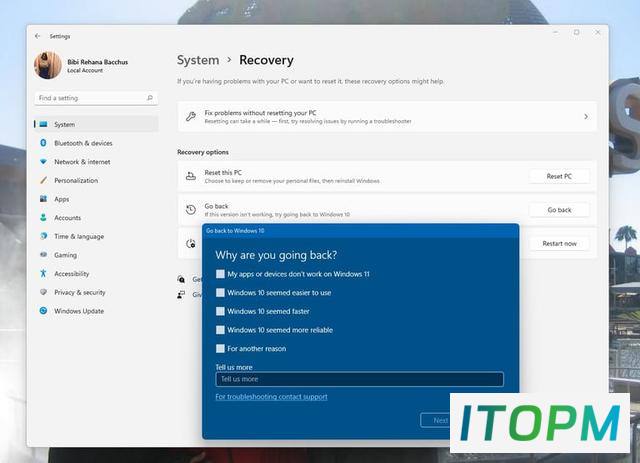This screenshot has width=640, height=463.
Task: Click the Restart now button
Action: (559, 243)
